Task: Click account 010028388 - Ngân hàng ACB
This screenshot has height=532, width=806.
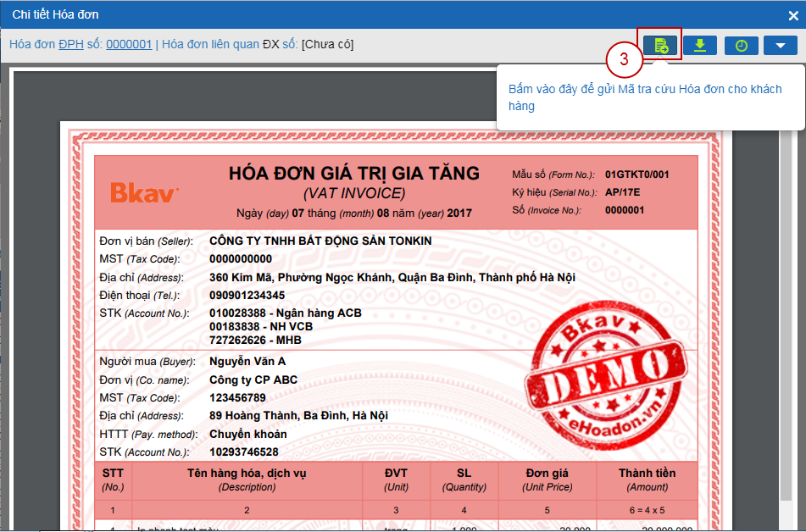Action: [286, 313]
